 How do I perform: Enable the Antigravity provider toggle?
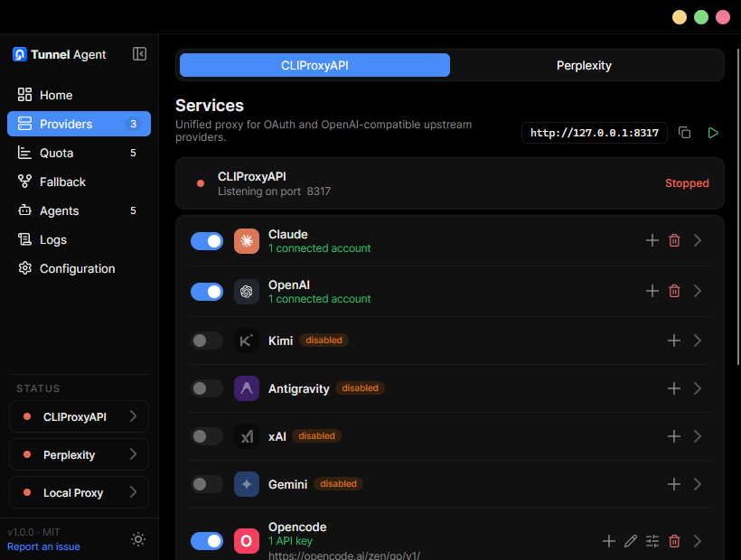pos(207,388)
